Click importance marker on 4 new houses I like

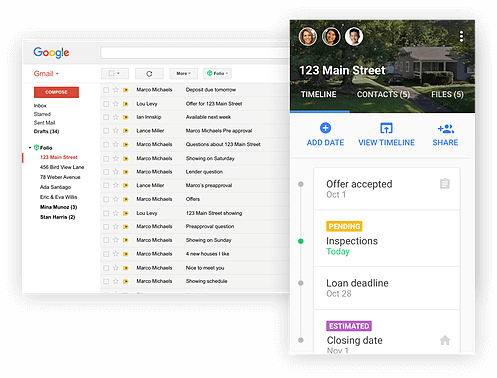pos(126,254)
